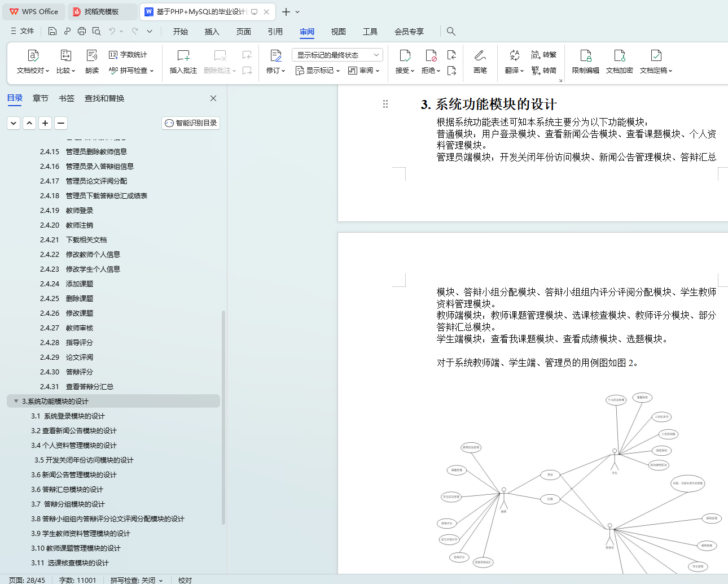Image resolution: width=728 pixels, height=584 pixels.
Task: Click the search magnifier icon in menu bar
Action: [x=451, y=31]
